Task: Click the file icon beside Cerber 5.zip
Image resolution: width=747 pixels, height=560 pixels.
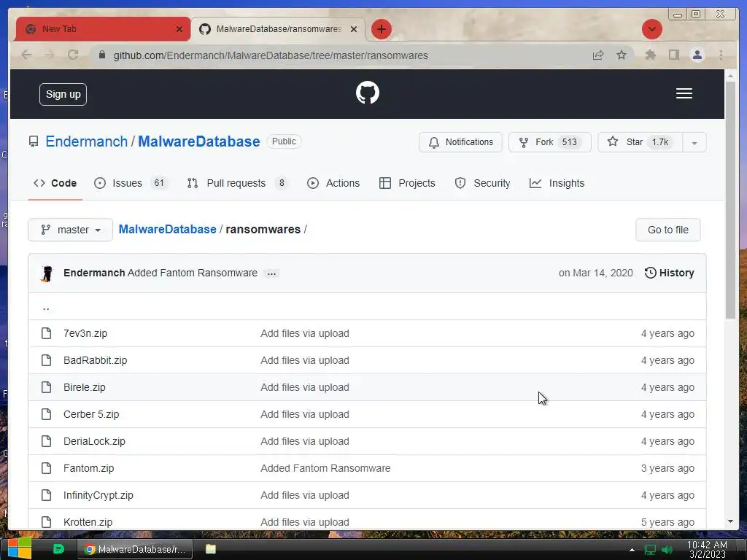Action: [x=46, y=414]
